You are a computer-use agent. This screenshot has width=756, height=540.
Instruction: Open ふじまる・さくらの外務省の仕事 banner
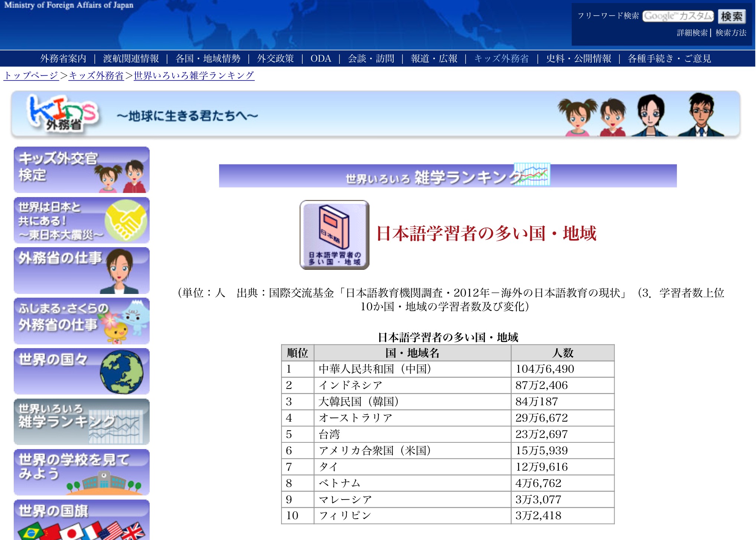click(x=82, y=321)
